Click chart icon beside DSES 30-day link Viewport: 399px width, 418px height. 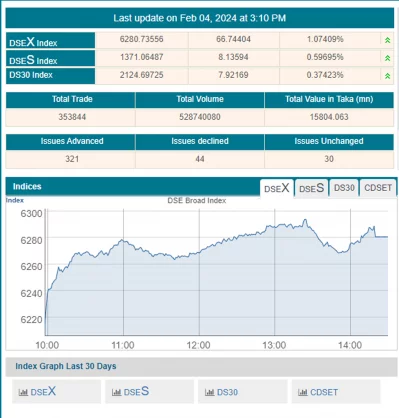click(116, 392)
